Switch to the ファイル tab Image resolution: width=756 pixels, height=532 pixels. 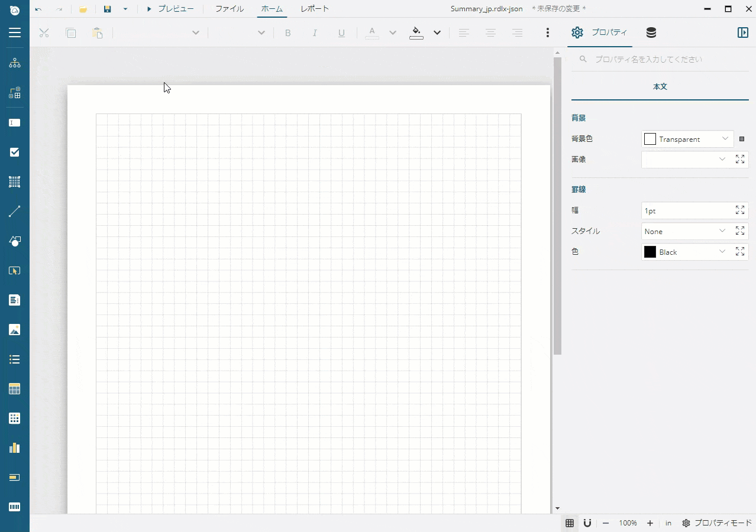229,9
